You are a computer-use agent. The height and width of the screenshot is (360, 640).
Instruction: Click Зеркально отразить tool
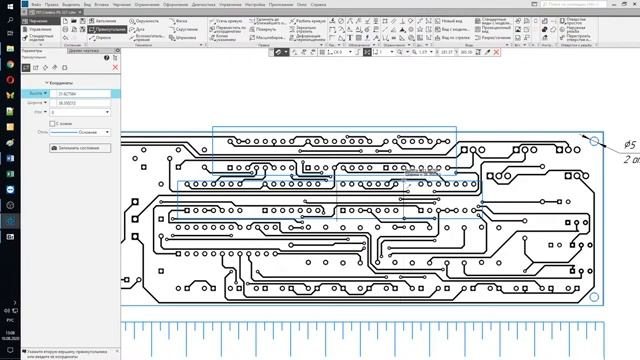(x=302, y=29)
